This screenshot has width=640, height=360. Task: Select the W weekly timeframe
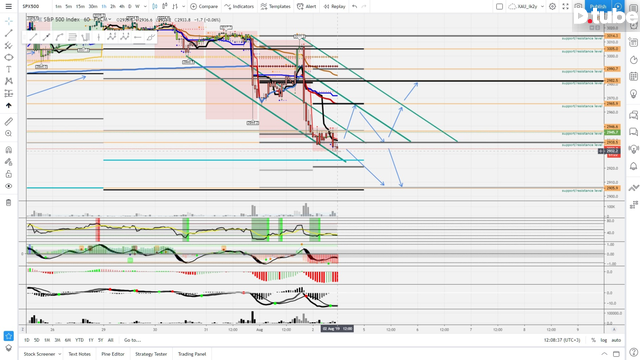(x=137, y=7)
